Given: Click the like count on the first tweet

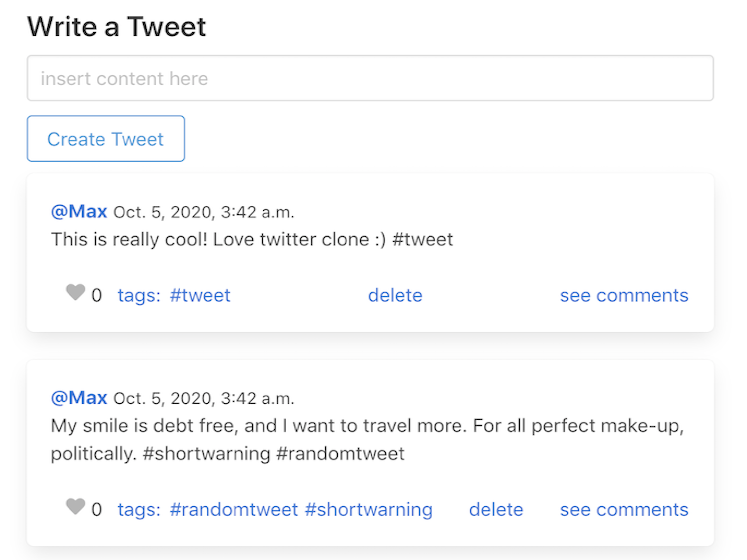Looking at the screenshot, I should (97, 295).
